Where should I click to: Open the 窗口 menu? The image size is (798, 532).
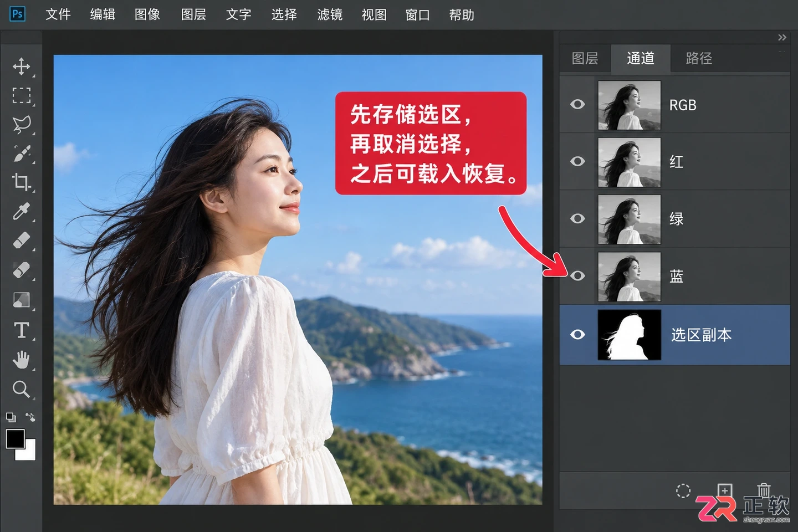click(x=418, y=14)
